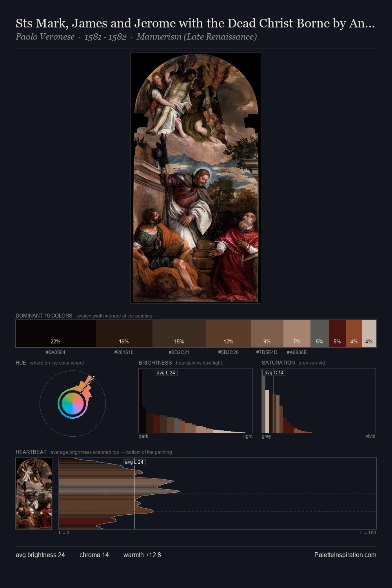392x588 pixels.
Task: Click the brightness histogram chart
Action: pyautogui.click(x=196, y=401)
